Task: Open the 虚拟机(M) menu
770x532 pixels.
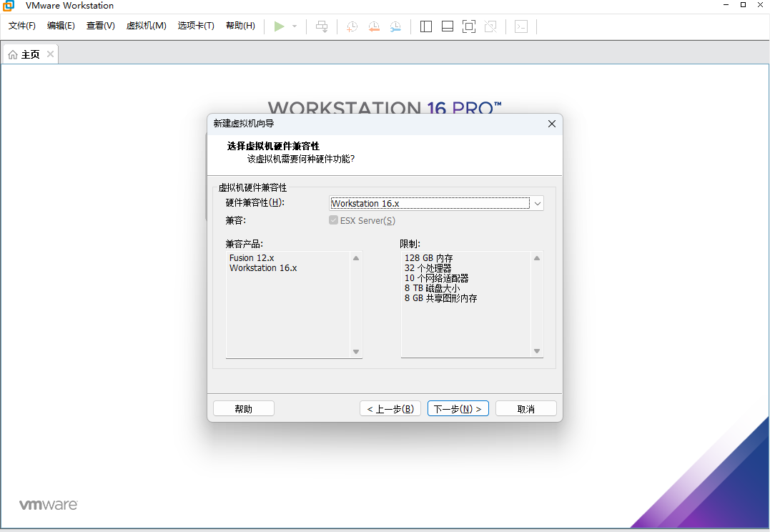Action: 147,26
